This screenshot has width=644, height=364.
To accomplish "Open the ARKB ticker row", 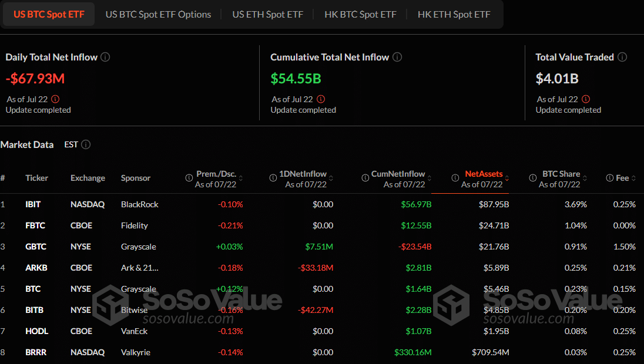I will pos(322,268).
